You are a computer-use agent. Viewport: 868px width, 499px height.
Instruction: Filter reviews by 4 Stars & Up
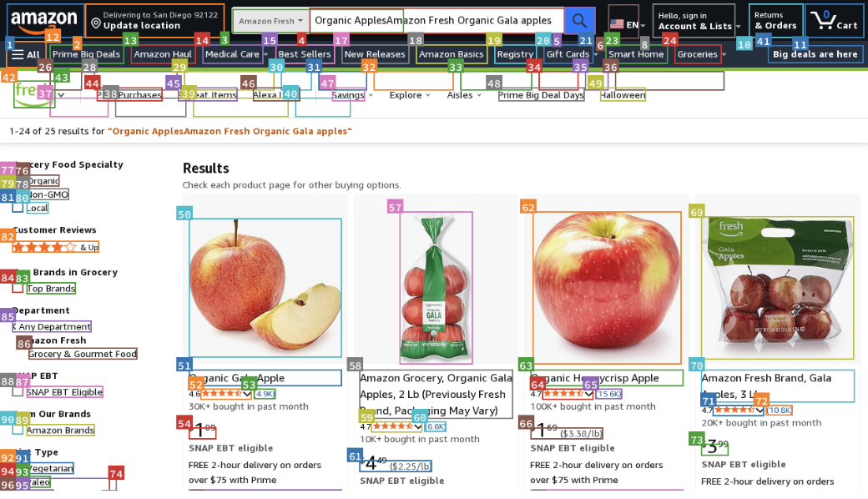pos(55,247)
